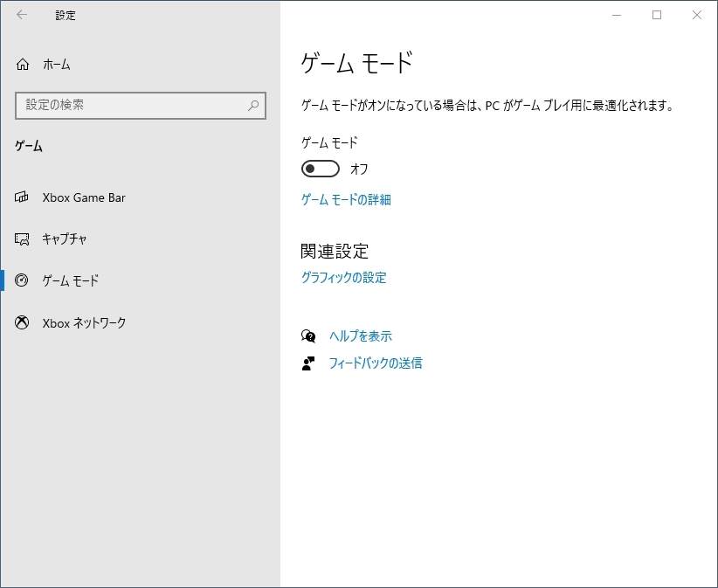The width and height of the screenshot is (718, 588).
Task: Open the ゲーム モードの詳細 link
Action: point(346,200)
